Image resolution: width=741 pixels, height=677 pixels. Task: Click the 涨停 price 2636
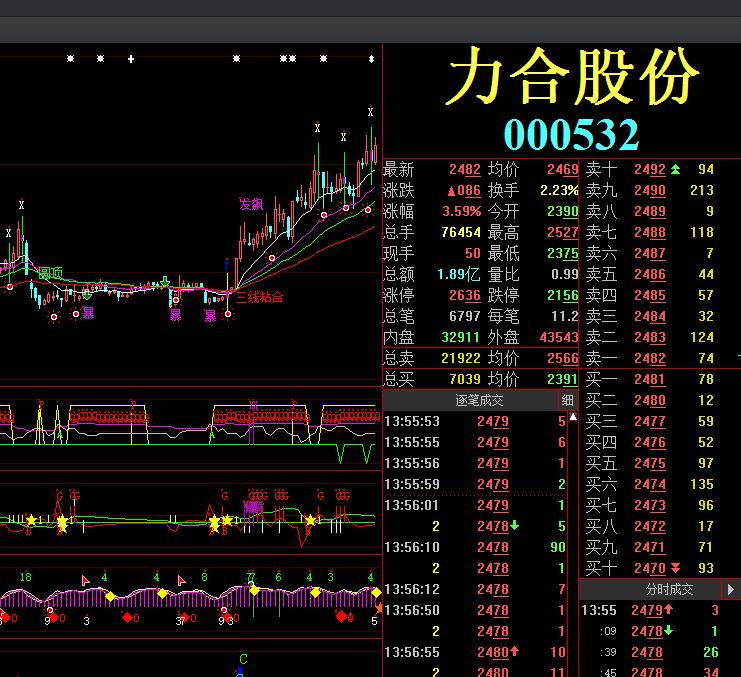pyautogui.click(x=465, y=295)
